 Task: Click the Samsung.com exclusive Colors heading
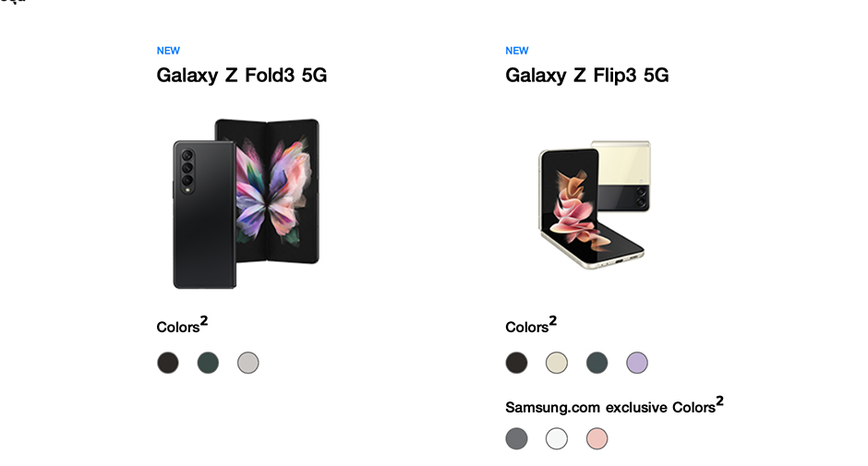(x=610, y=408)
